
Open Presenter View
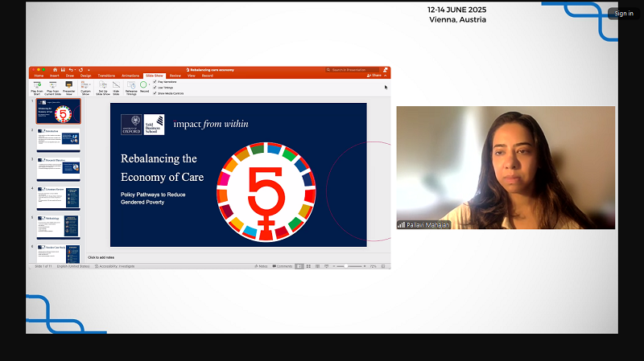69,85
